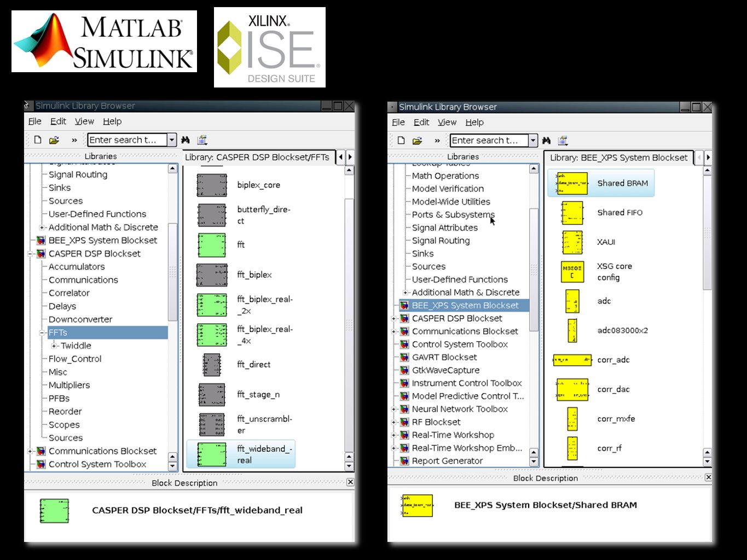Click the new model icon in the right browser toolbar
747x560 pixels.
coord(401,140)
